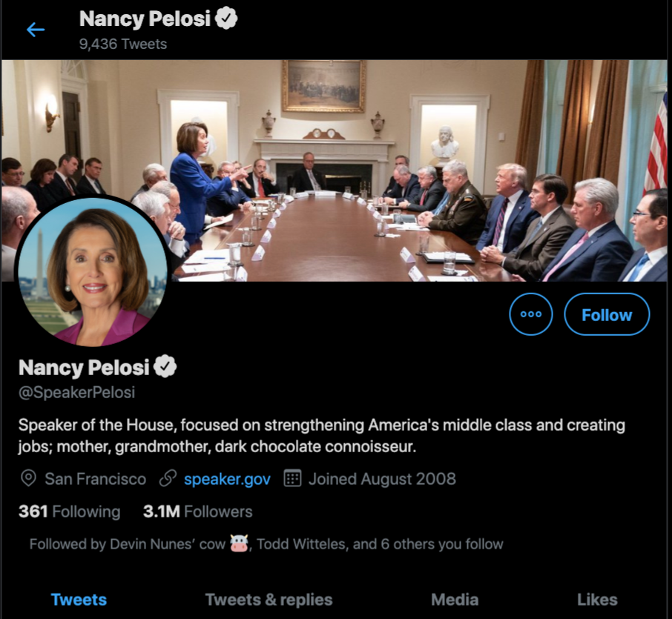The image size is (672, 619).
Task: View the 3.1M Followers list
Action: click(197, 512)
